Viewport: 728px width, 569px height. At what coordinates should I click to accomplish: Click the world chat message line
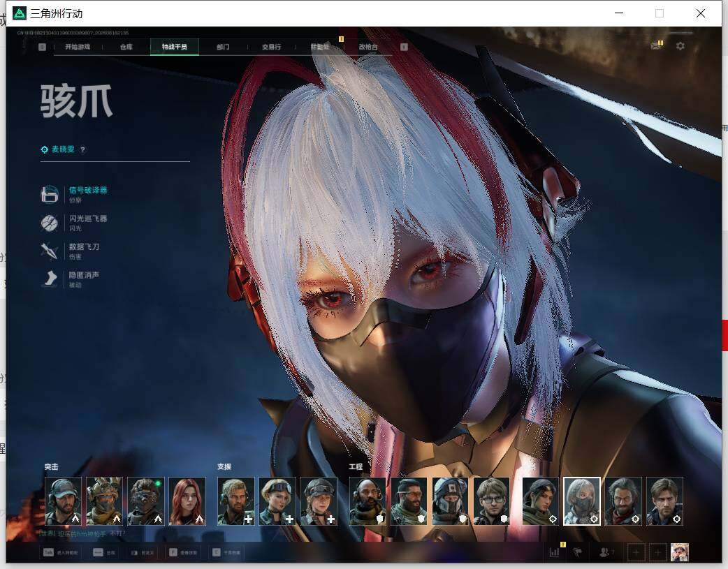(82, 534)
